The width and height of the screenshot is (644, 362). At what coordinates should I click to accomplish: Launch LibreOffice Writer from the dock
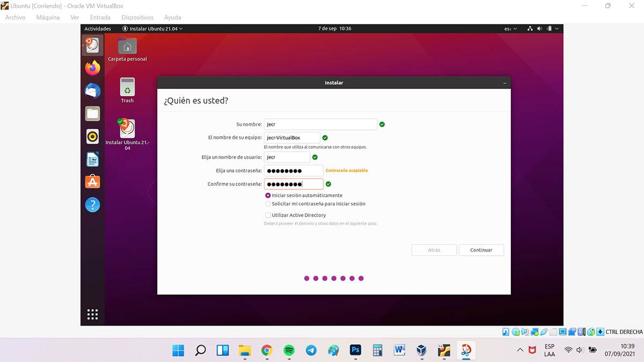(92, 159)
